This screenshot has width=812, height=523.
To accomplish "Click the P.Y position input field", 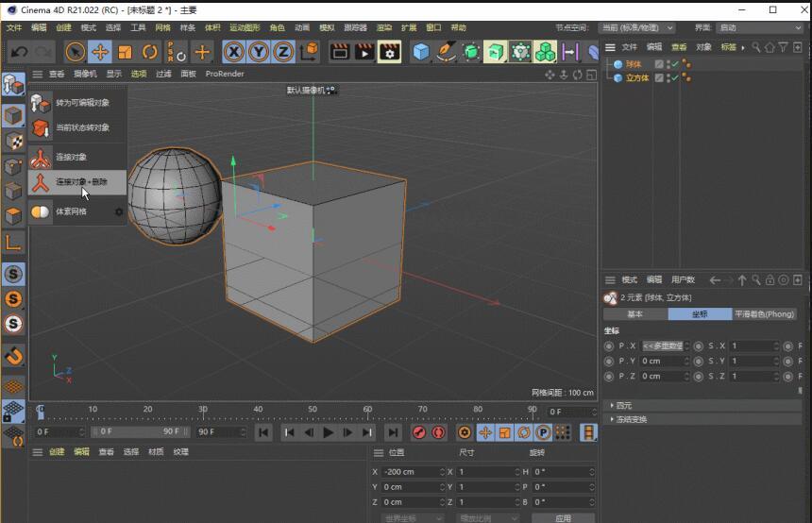I will click(661, 361).
